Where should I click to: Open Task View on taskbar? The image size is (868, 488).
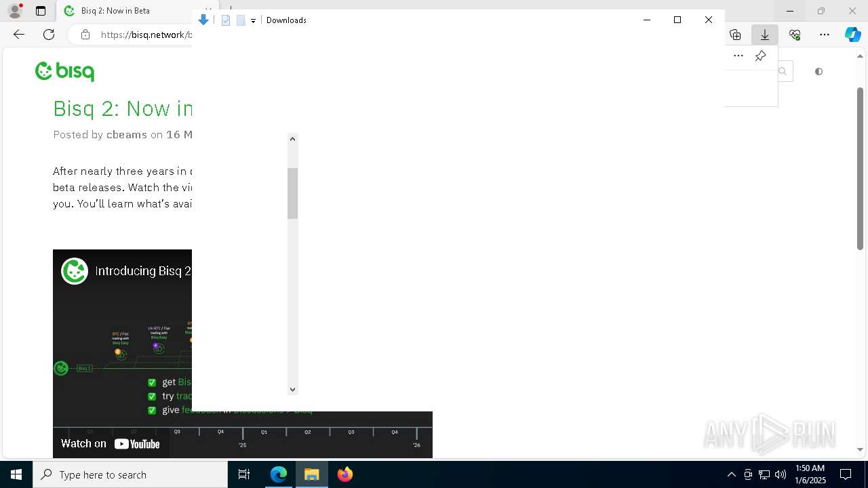click(x=244, y=474)
